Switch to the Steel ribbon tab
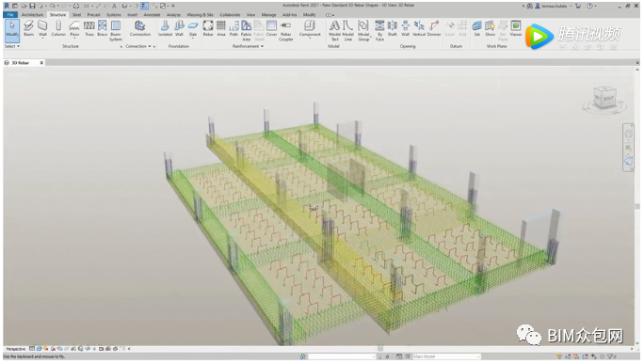Screen dimensions: 644x364 (x=77, y=15)
